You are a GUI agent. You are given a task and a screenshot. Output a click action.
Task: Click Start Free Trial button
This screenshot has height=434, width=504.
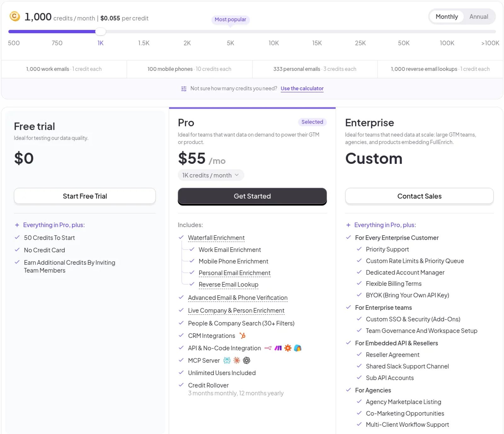(85, 196)
